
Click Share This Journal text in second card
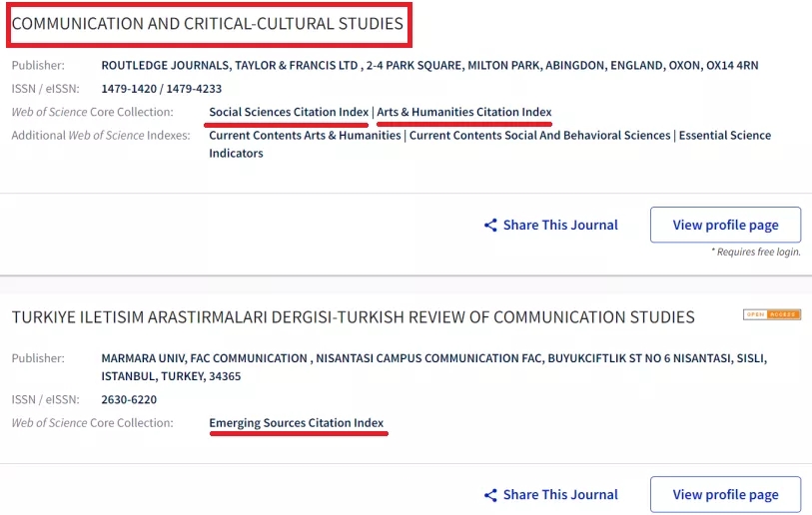(560, 495)
